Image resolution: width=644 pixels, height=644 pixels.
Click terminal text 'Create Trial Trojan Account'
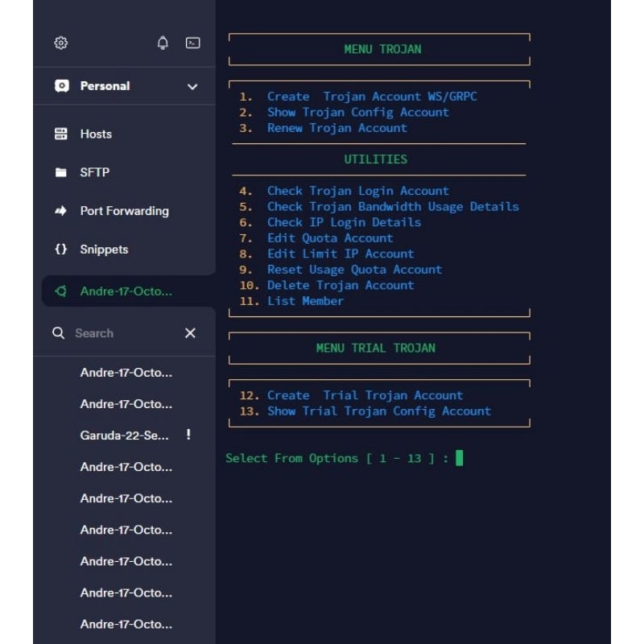pyautogui.click(x=365, y=395)
